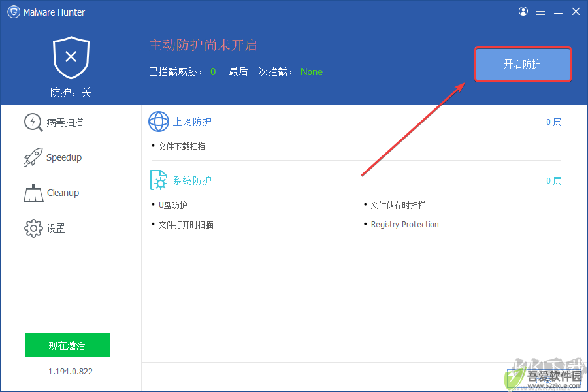The image size is (588, 392).
Task: Click the Speedup rocket icon
Action: pos(33,157)
